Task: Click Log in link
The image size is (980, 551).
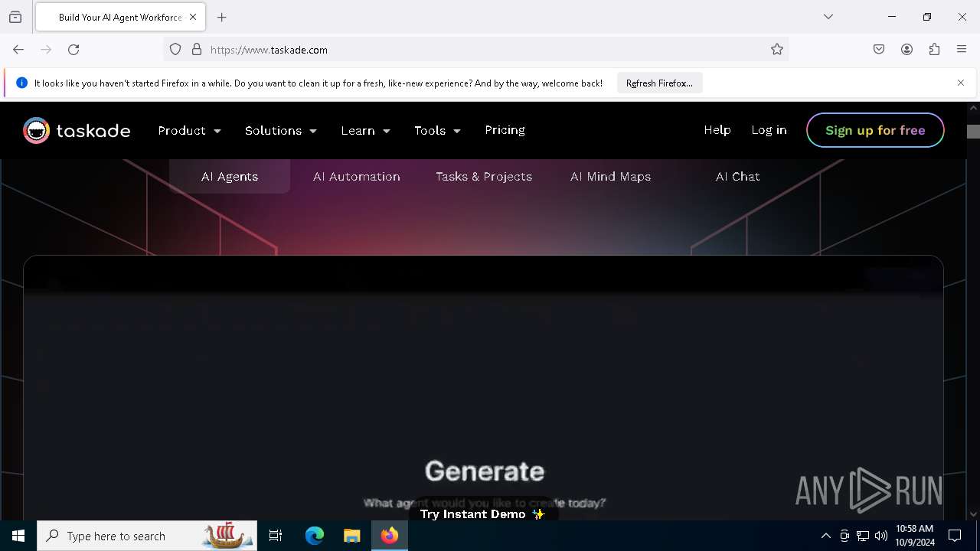Action: (x=769, y=130)
